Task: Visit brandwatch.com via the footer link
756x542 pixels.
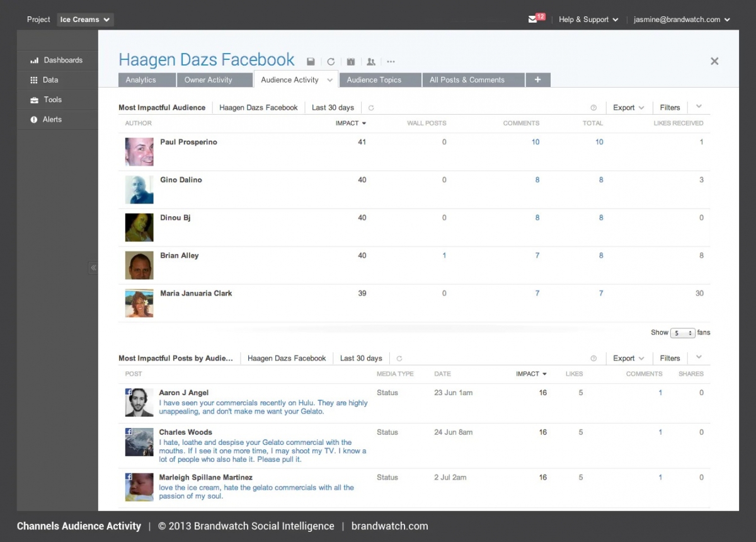Action: pos(389,526)
